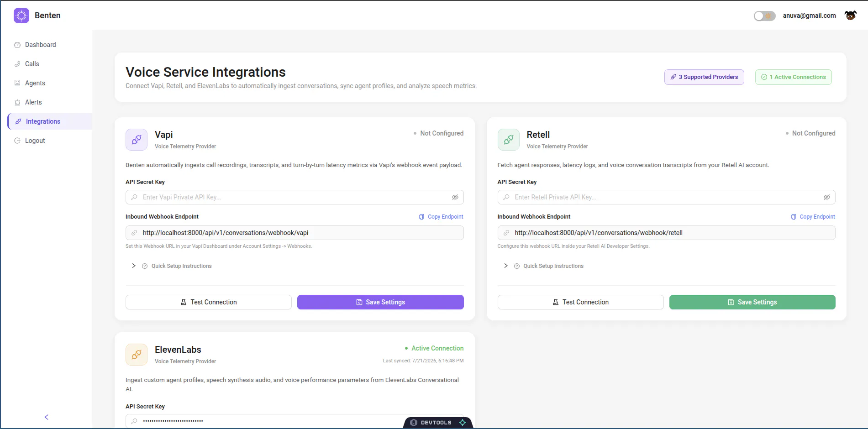
Task: Click the Retell webhook URL field
Action: [666, 233]
